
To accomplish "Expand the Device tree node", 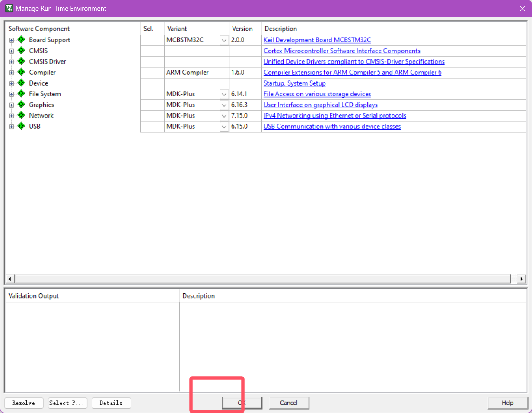I will 12,83.
